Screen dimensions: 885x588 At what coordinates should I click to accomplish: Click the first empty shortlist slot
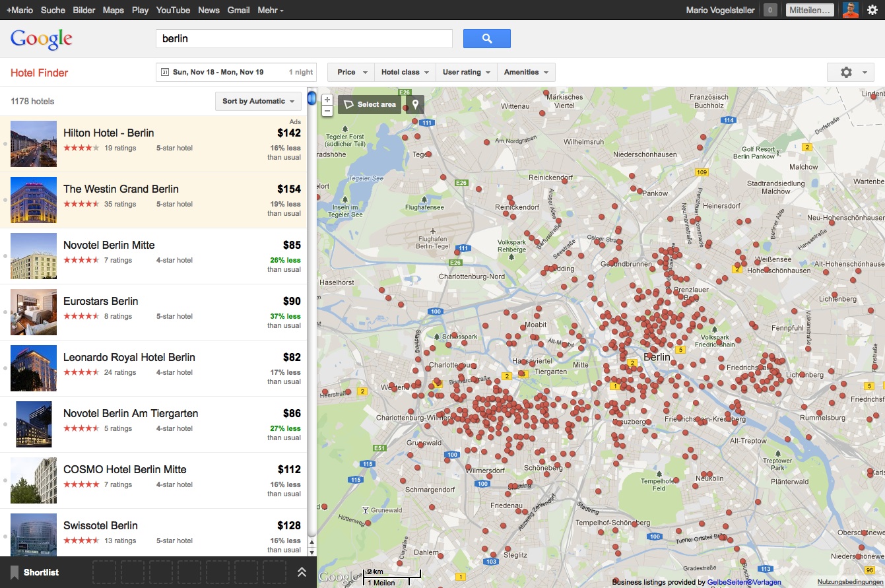(104, 572)
